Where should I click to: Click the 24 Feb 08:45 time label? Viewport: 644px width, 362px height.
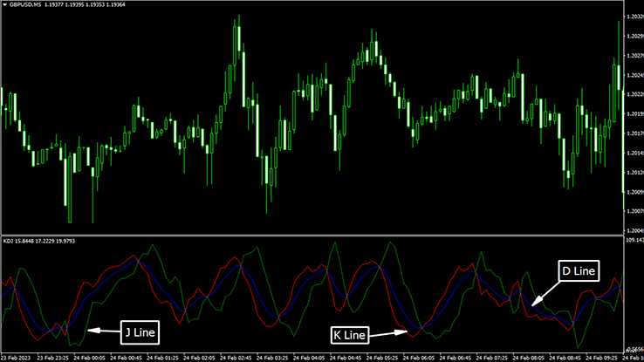[x=565, y=359]
